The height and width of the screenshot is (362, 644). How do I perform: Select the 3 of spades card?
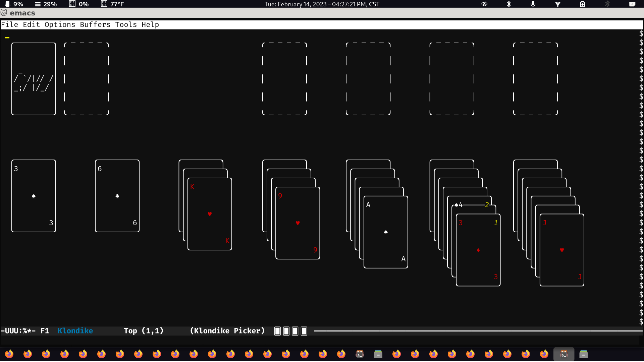pyautogui.click(x=34, y=196)
